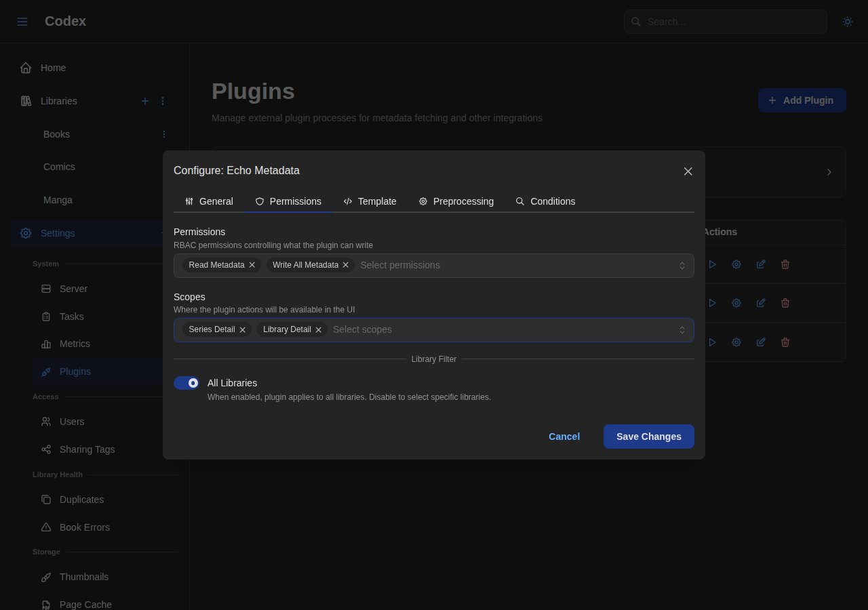Switch to the Template tab

[x=370, y=201]
